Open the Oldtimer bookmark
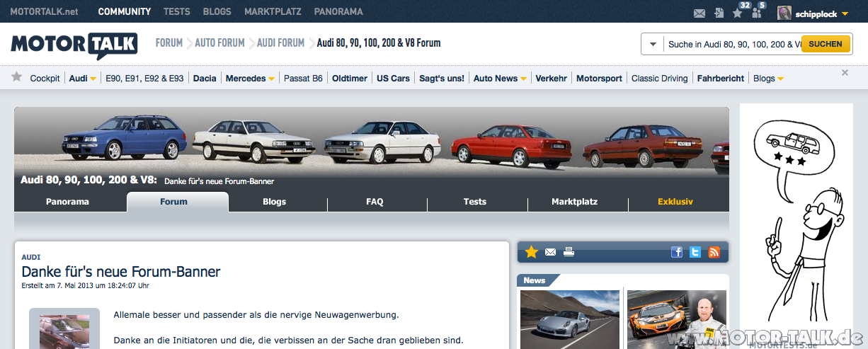This screenshot has height=349, width=868. (350, 79)
